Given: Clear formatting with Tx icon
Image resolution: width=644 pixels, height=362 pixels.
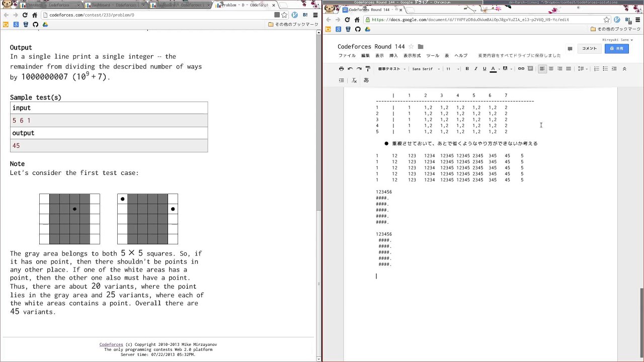Looking at the screenshot, I should tap(354, 80).
